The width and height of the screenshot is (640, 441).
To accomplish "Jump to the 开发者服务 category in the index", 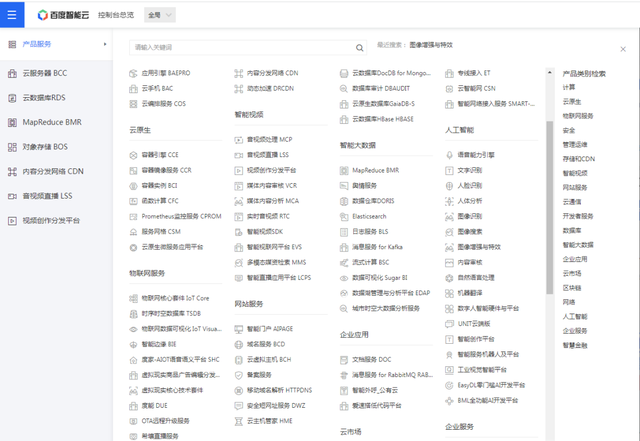I will click(578, 216).
